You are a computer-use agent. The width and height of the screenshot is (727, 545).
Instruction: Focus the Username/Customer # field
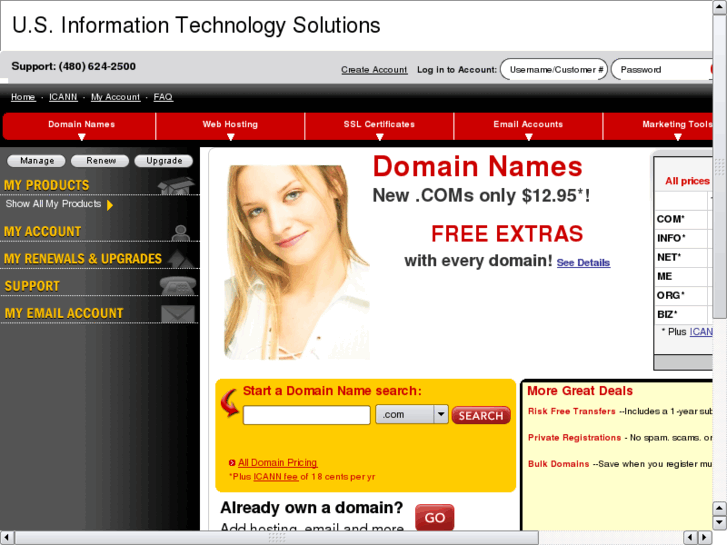tap(554, 70)
